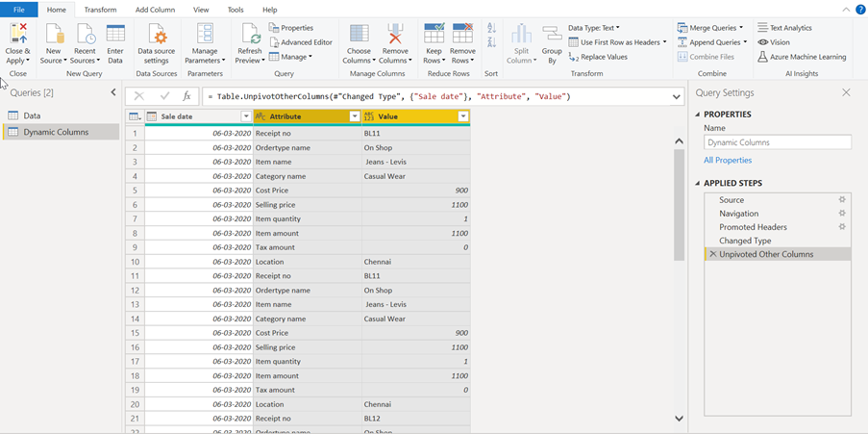Image resolution: width=868 pixels, height=434 pixels.
Task: Open the Advanced Editor
Action: click(x=301, y=42)
